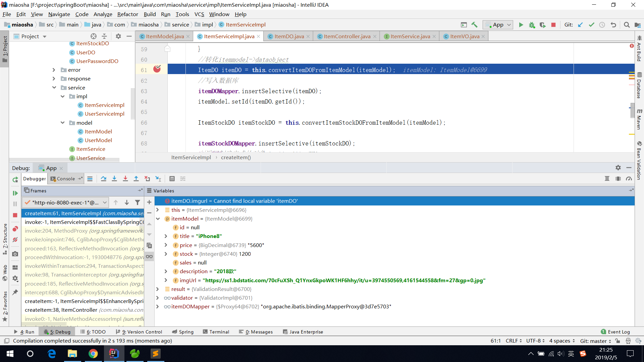Click Step Over in debugger toolbar

click(x=103, y=179)
